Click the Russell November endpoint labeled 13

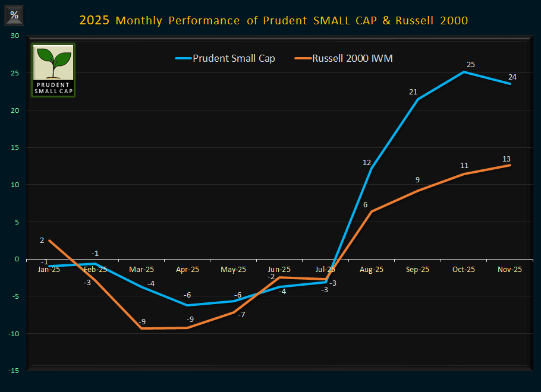[509, 165]
